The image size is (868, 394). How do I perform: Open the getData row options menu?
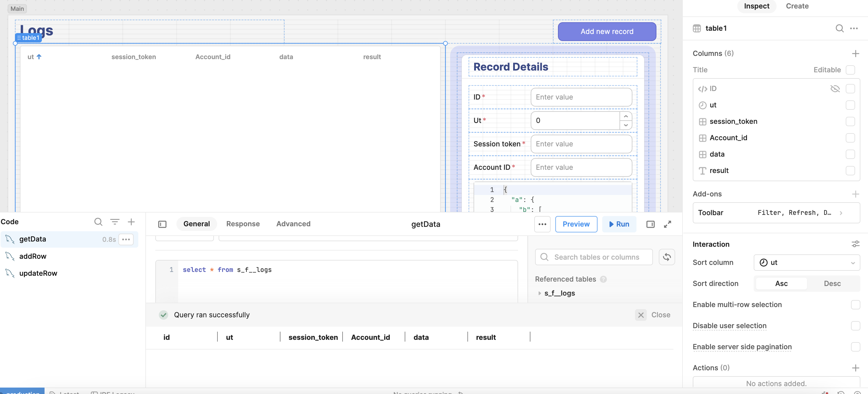point(126,239)
